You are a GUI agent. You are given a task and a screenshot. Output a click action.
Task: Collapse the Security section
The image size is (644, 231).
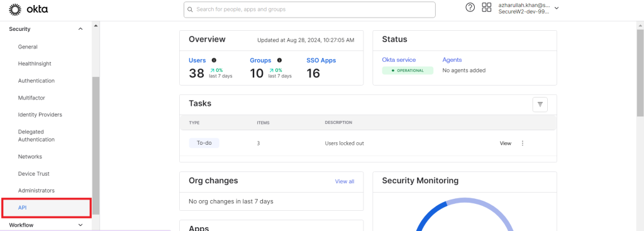click(x=80, y=29)
